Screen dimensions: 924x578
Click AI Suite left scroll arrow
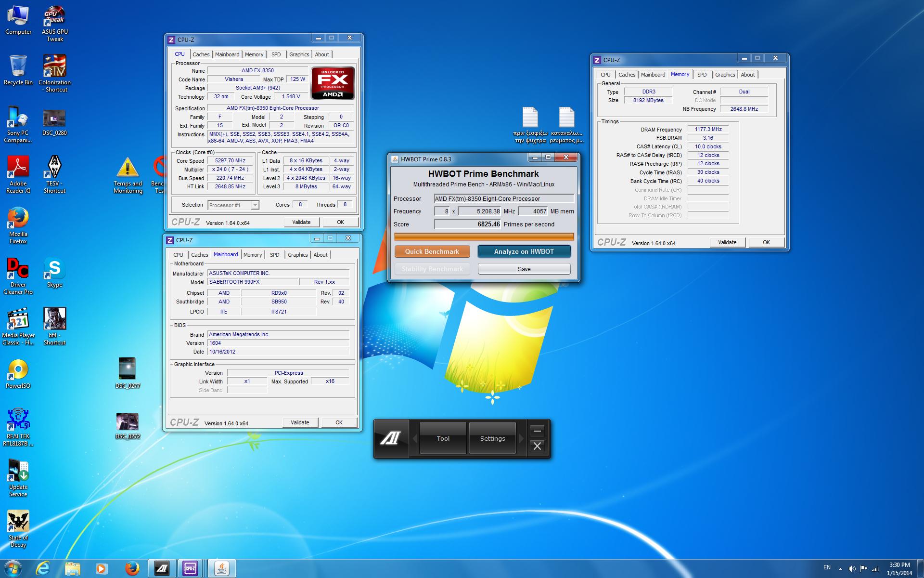click(x=415, y=438)
